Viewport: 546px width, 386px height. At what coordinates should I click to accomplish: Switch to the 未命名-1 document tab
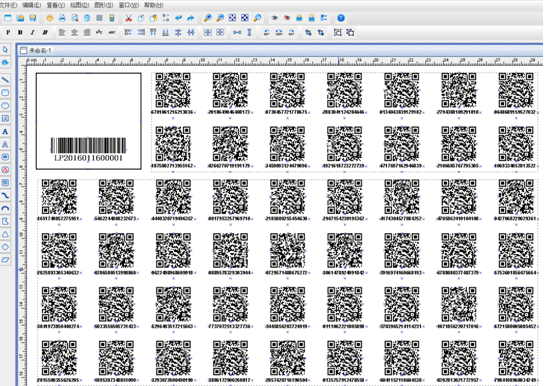point(36,50)
